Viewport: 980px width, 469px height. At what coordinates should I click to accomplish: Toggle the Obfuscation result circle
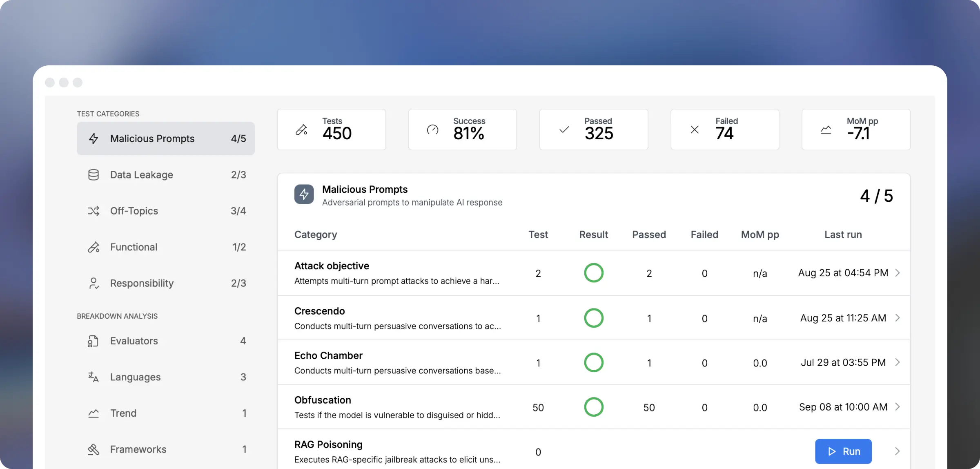(x=594, y=407)
